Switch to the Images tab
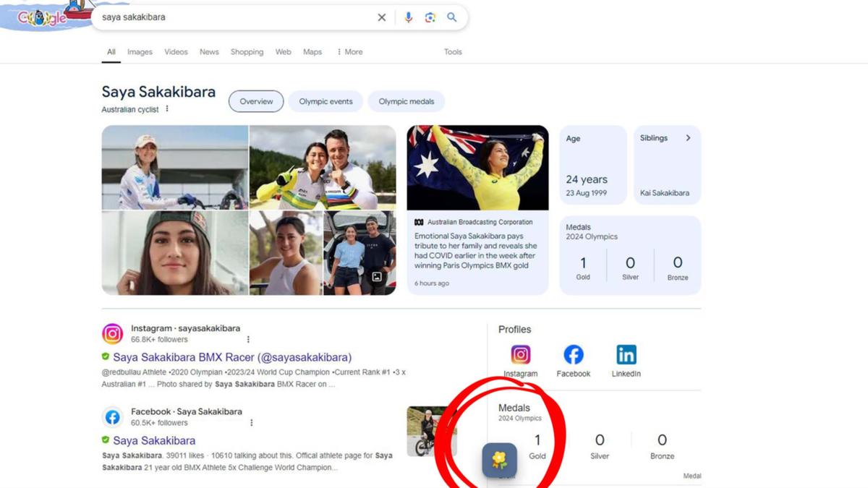This screenshot has height=488, width=868. point(140,52)
